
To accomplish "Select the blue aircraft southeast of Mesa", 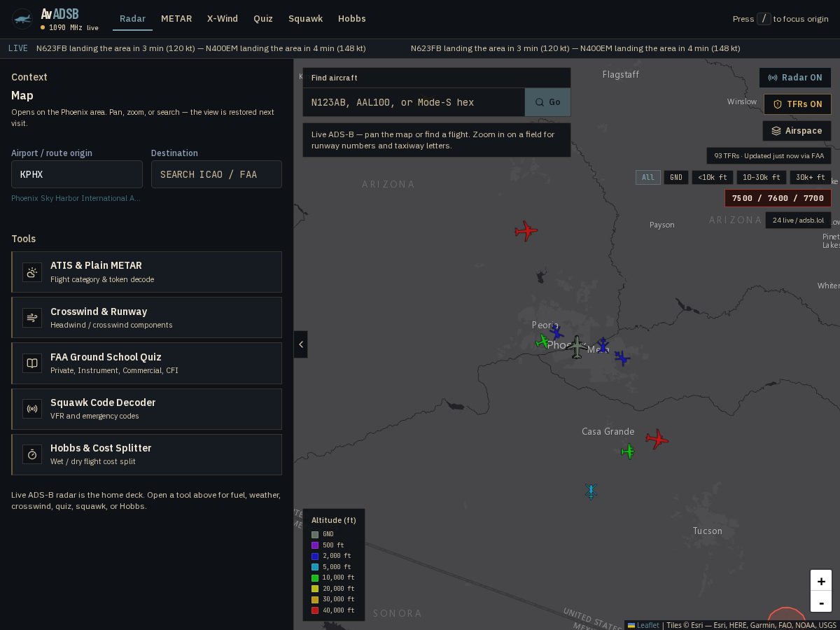I will pos(622,358).
